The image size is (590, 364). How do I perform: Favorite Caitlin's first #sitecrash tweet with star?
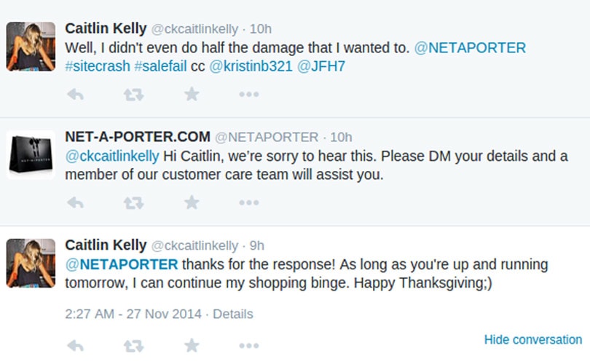tap(192, 94)
